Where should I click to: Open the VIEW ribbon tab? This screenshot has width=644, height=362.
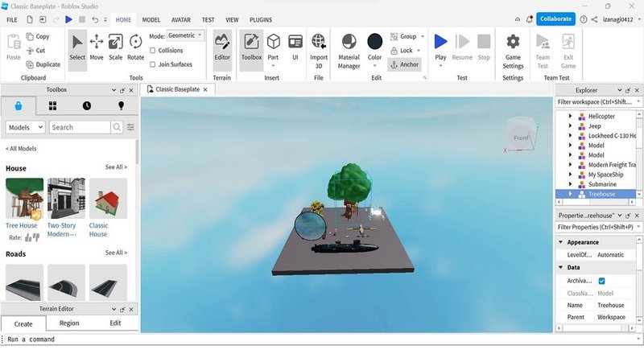click(232, 19)
